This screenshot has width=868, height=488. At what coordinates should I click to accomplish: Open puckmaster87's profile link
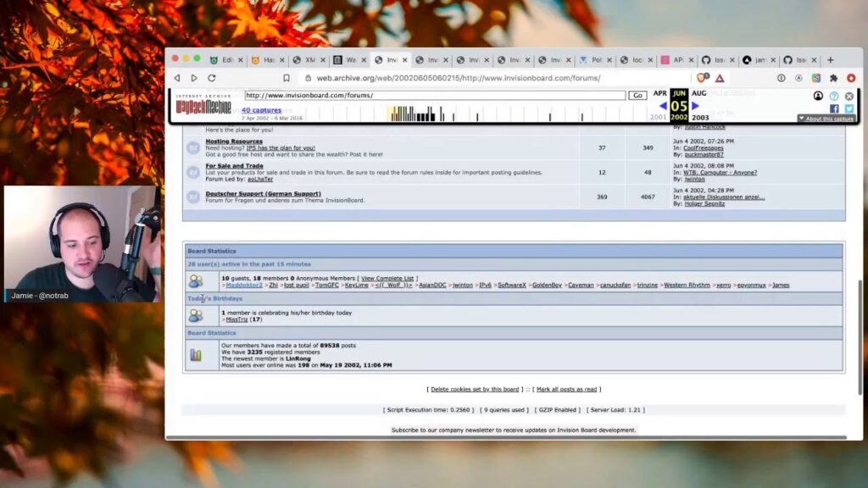[704, 154]
